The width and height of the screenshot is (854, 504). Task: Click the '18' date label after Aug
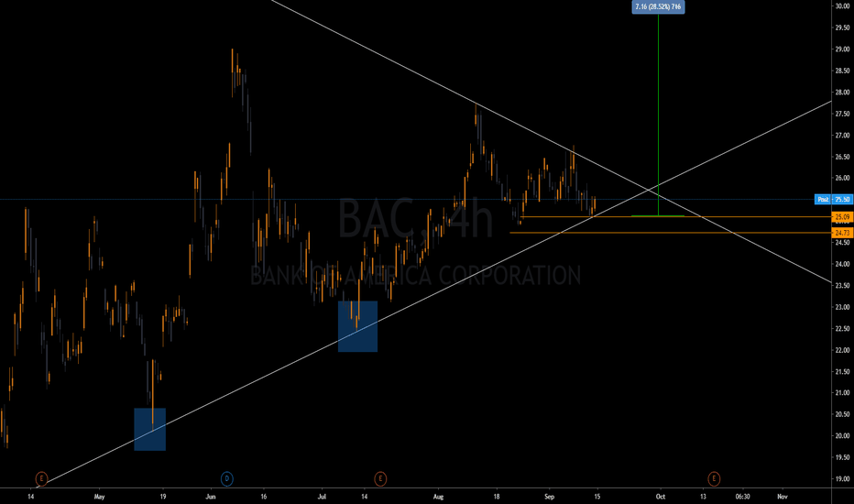point(496,497)
